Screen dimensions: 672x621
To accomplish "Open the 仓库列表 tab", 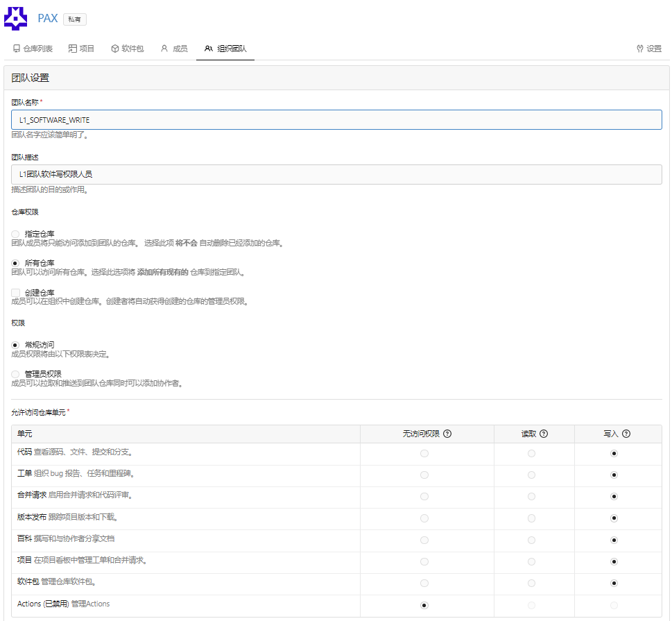I will point(33,49).
